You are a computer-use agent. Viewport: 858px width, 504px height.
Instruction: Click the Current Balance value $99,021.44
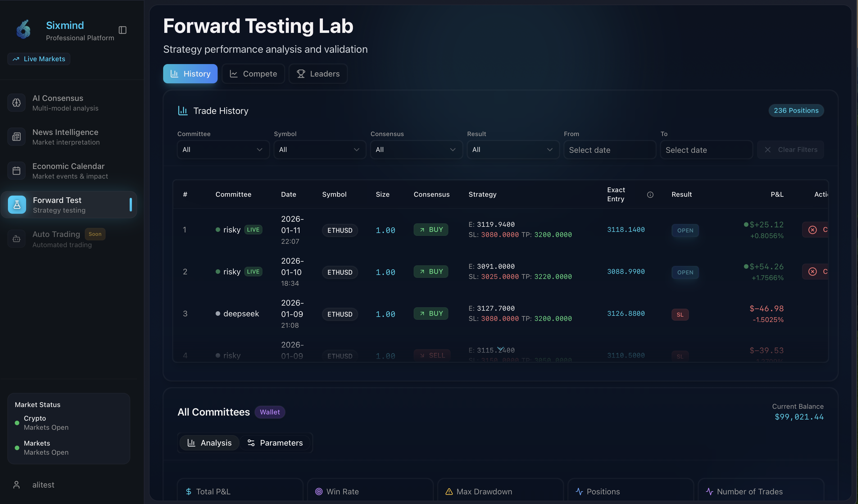tap(799, 417)
